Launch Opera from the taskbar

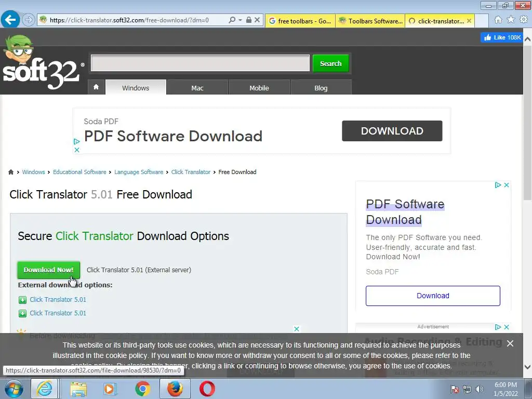tap(207, 389)
